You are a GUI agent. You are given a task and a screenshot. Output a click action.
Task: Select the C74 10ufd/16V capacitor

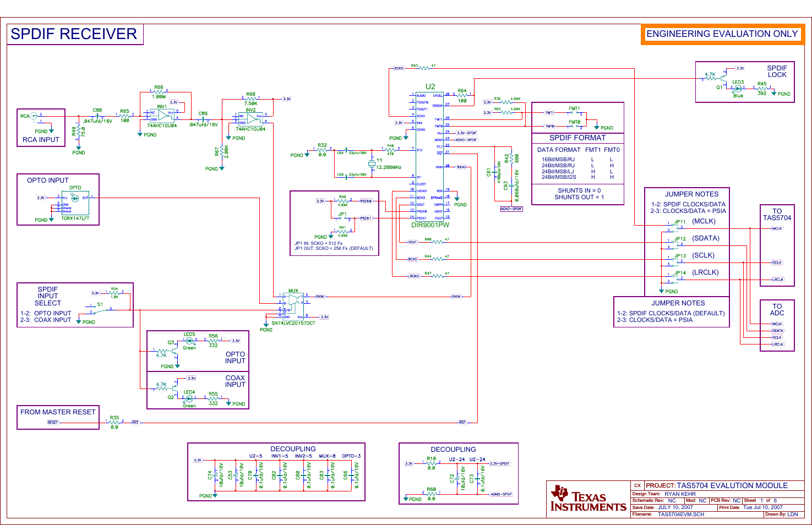pyautogui.click(x=215, y=475)
